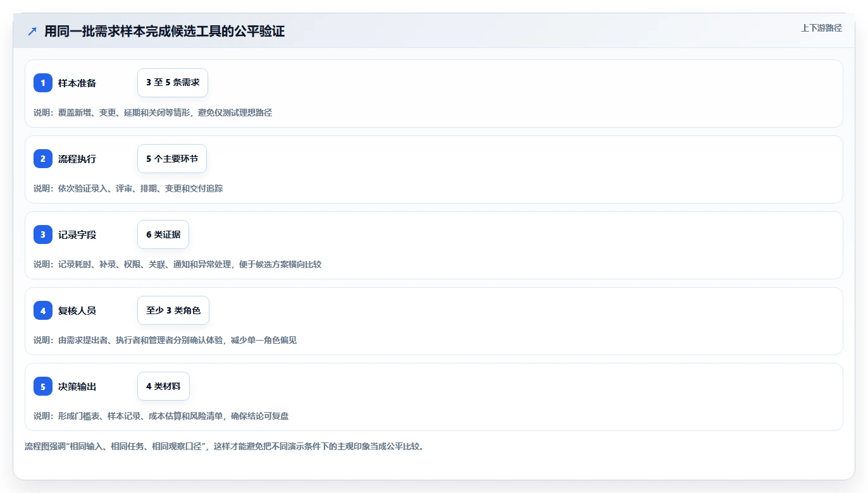The image size is (868, 493).
Task: Click the 复核人员 step title
Action: [77, 310]
